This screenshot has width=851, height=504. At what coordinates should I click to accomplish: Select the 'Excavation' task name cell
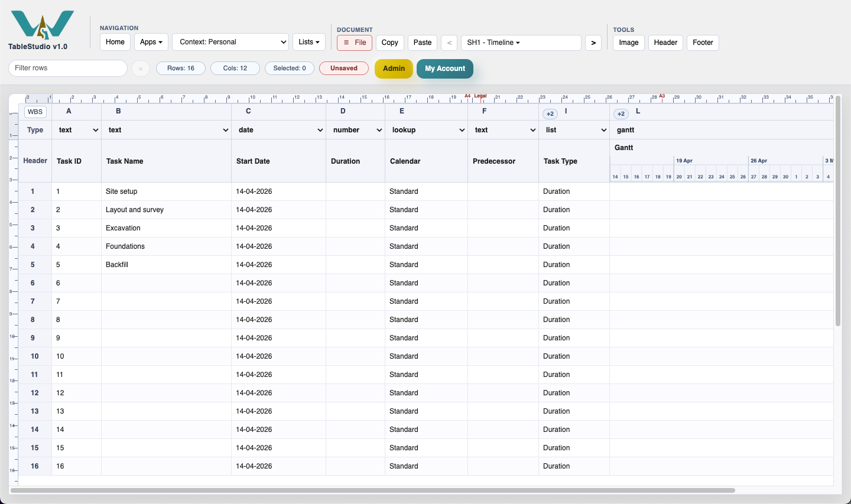(x=167, y=228)
